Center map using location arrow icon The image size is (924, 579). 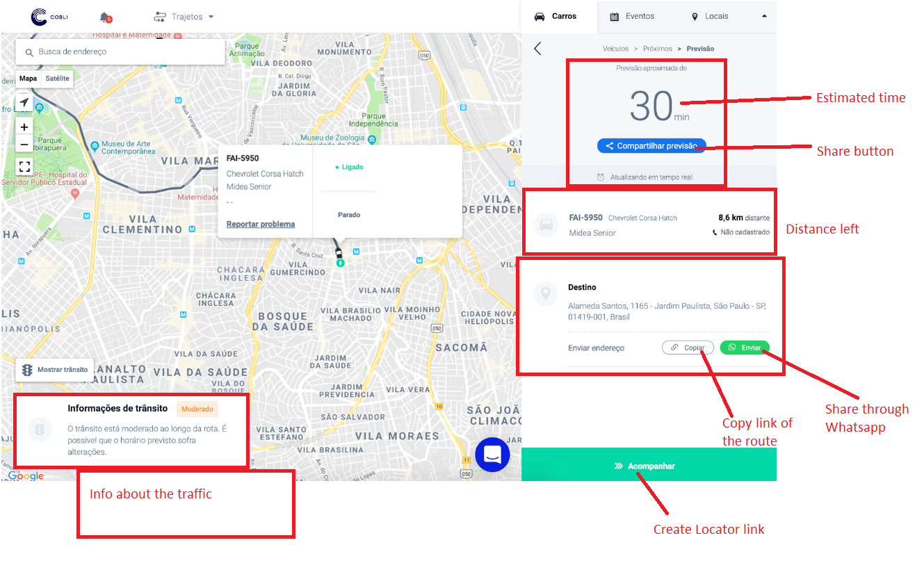tap(24, 103)
